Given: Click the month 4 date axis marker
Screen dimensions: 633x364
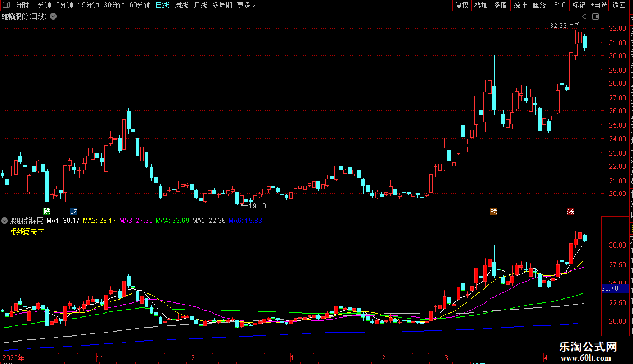Looking at the screenshot, I should click(546, 357).
